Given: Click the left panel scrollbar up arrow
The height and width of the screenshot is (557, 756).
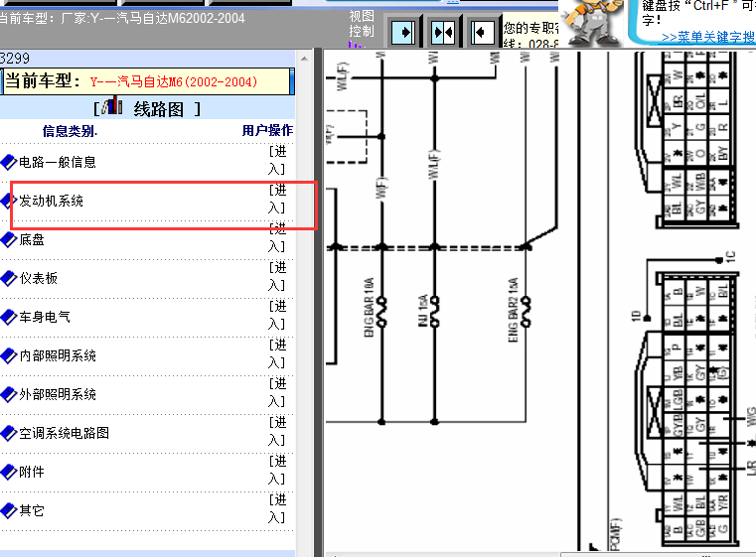Looking at the screenshot, I should point(305,57).
